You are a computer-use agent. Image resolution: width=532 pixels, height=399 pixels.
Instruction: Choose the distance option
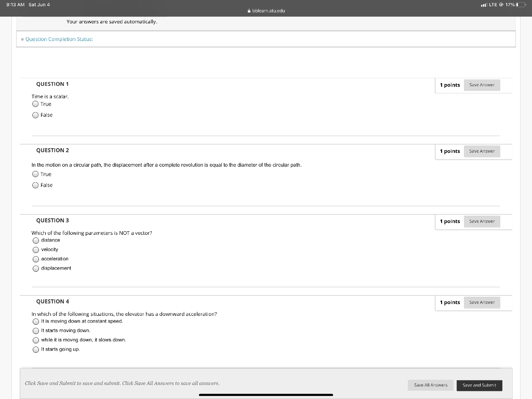pyautogui.click(x=36, y=241)
